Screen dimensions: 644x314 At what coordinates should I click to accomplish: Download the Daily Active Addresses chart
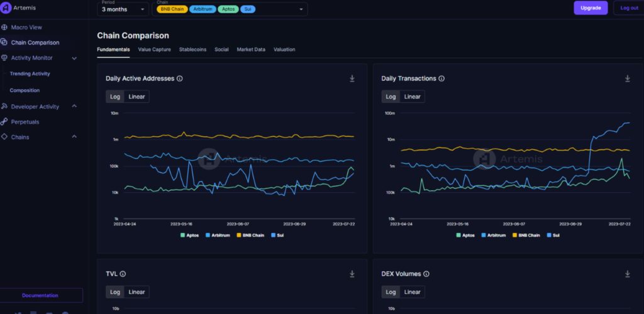coord(352,78)
